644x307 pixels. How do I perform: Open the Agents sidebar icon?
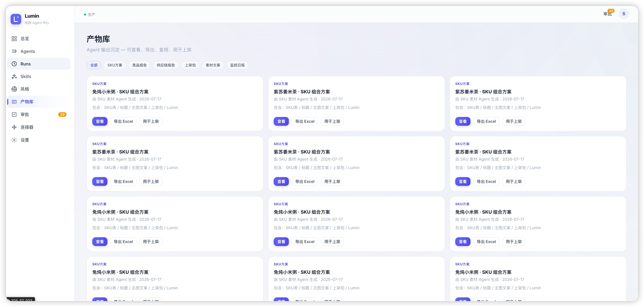14,51
